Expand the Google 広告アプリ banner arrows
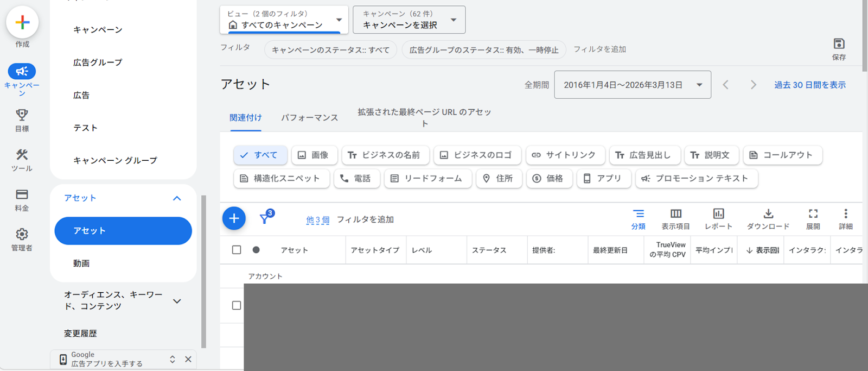Screen dimensions: 868x371 (x=173, y=359)
